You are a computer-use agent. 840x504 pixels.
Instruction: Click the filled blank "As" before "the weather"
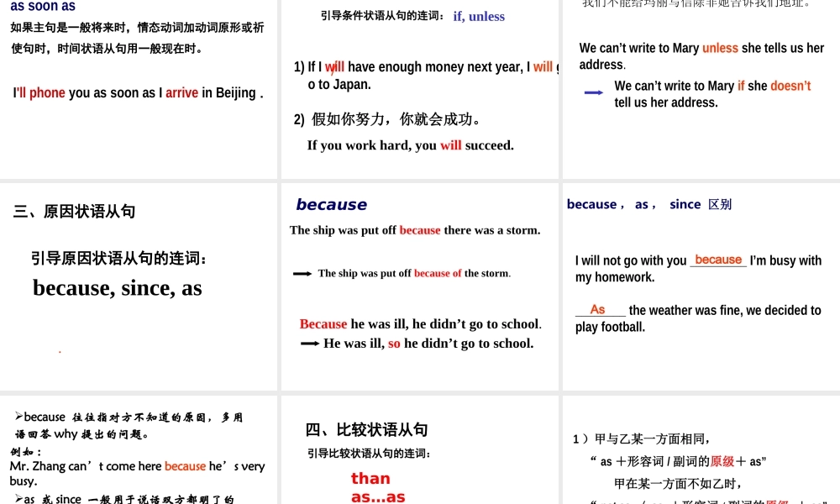pos(598,310)
